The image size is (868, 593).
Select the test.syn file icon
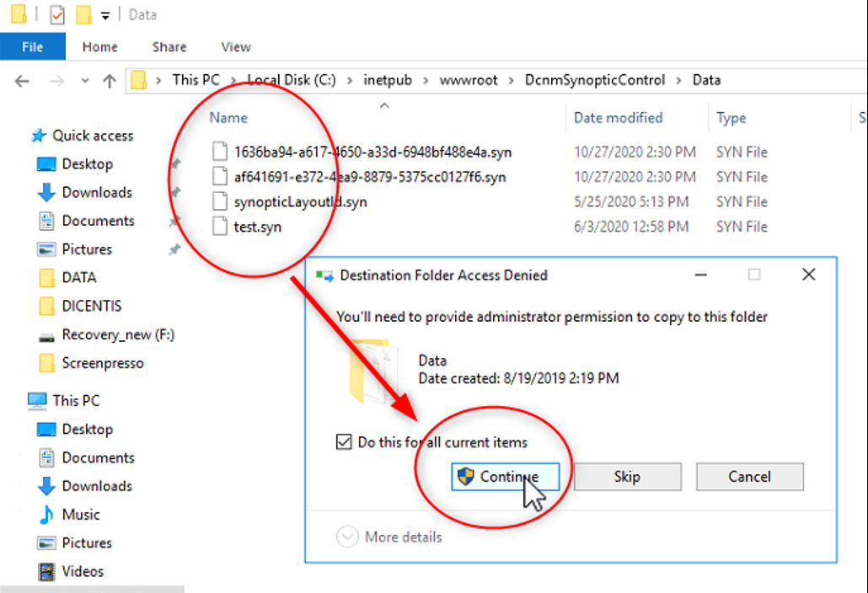point(220,227)
